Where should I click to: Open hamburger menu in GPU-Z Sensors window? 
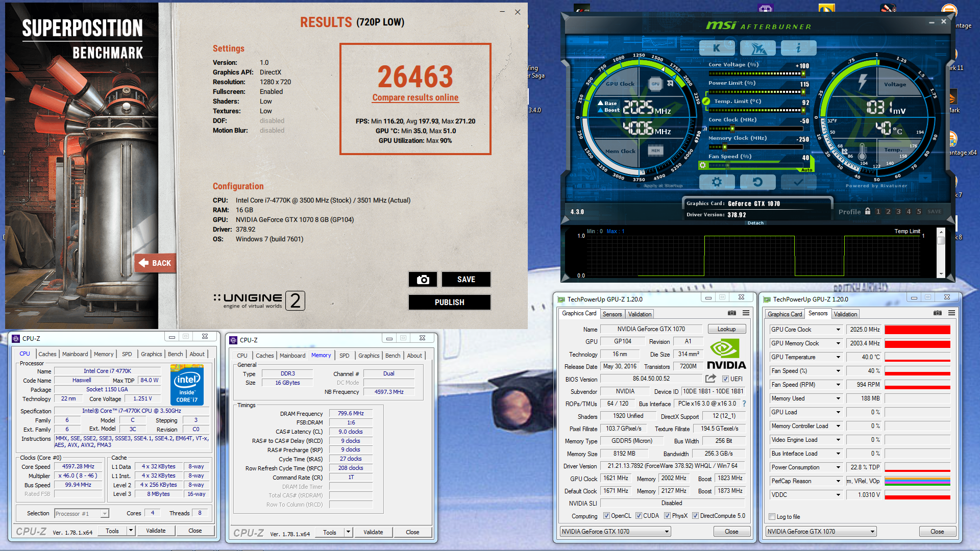(x=951, y=313)
